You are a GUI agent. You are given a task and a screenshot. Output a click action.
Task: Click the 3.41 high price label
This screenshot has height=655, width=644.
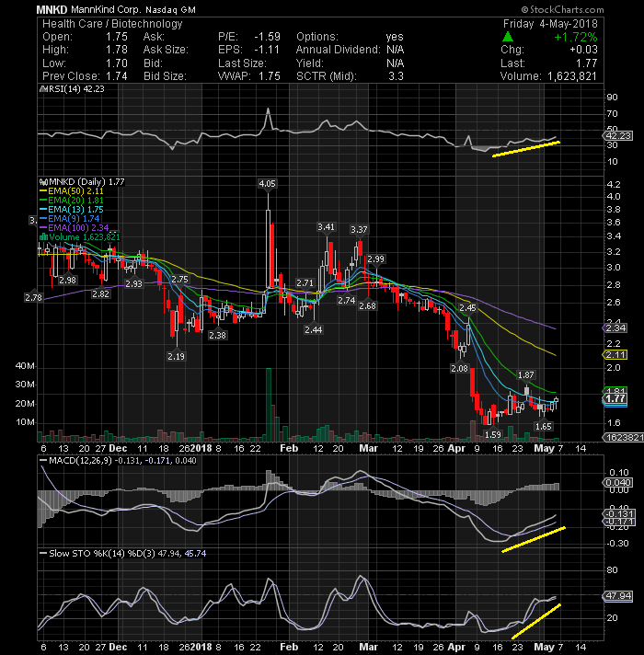326,227
